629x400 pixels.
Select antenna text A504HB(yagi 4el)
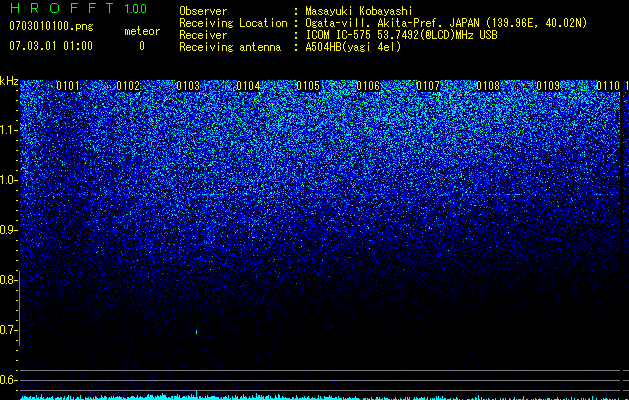[353, 47]
